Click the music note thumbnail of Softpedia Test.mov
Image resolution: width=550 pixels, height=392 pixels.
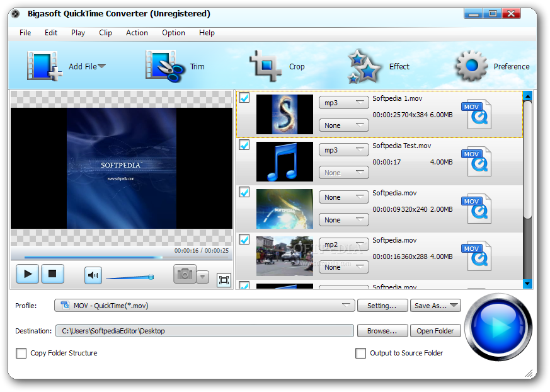[x=285, y=162]
